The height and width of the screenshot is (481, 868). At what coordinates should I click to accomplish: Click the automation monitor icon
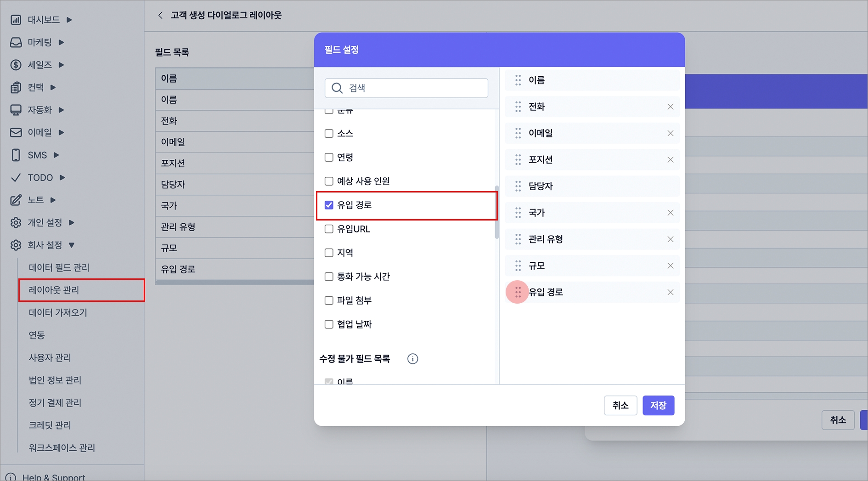16,110
